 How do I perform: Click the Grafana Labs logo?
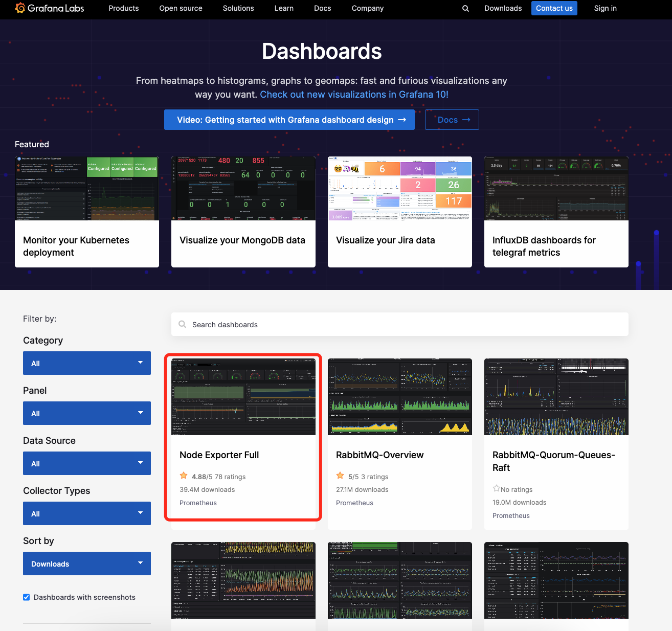tap(50, 8)
